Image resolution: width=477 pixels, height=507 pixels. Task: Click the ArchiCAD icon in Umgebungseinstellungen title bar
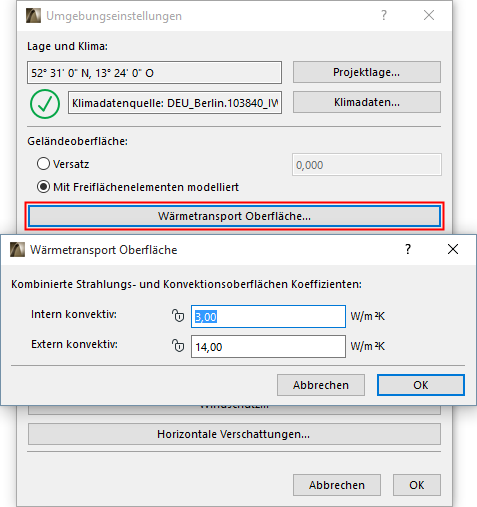click(x=33, y=16)
